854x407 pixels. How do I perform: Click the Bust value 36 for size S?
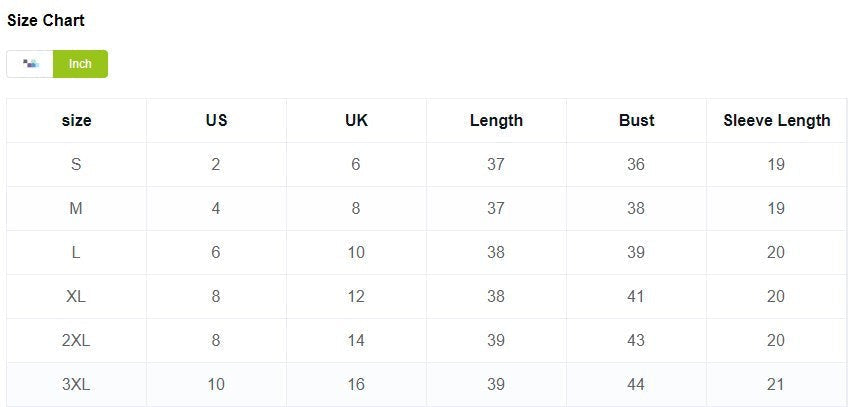(636, 164)
